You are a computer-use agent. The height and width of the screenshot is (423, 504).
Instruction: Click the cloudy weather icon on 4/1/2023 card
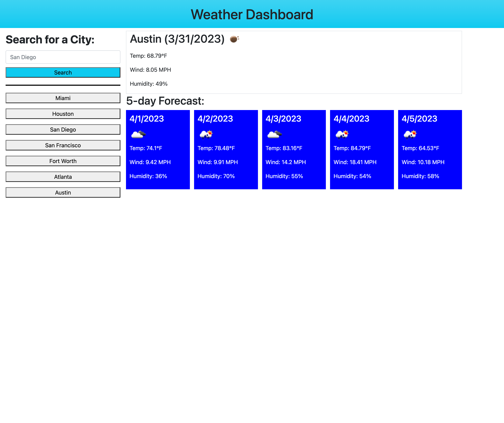[x=138, y=134]
